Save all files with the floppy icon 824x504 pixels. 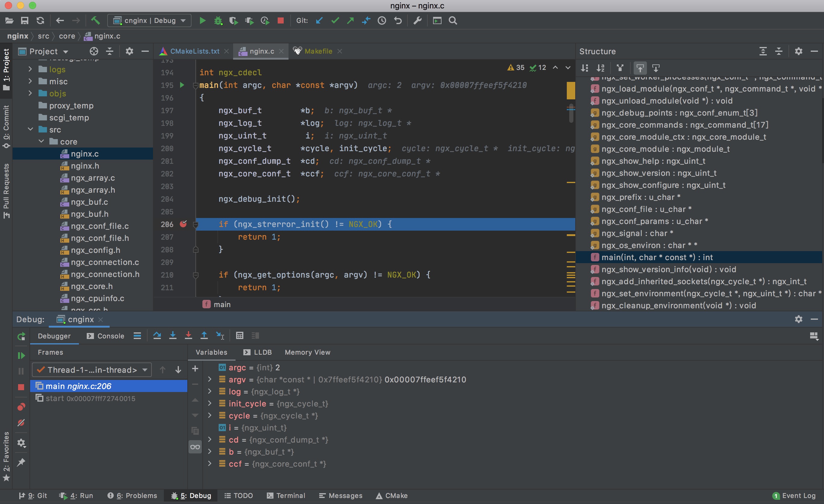24,21
